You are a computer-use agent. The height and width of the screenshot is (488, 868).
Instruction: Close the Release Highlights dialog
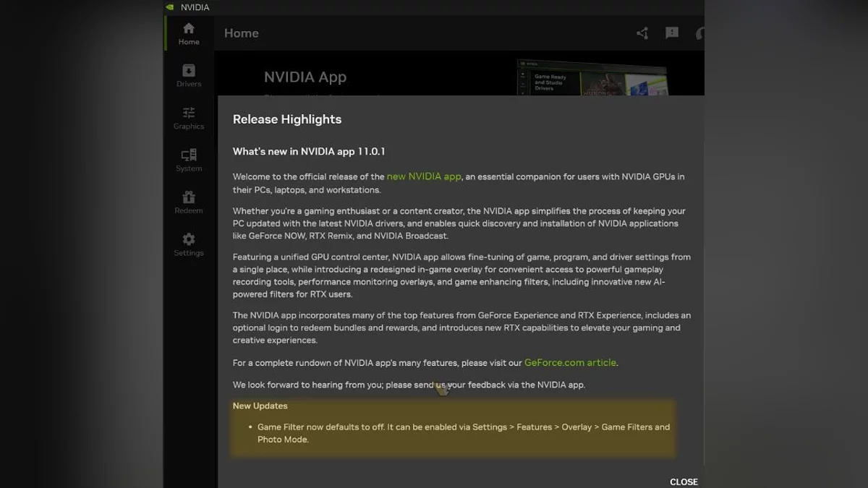pos(684,481)
